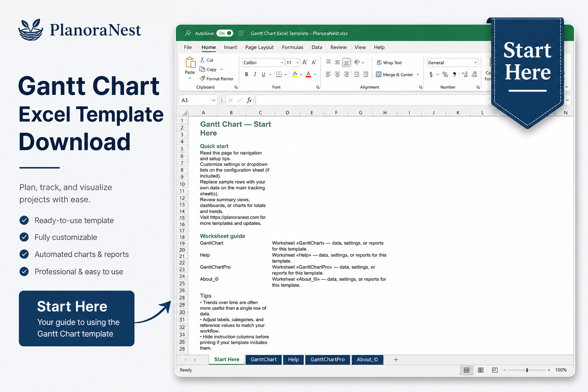Select Normal view in status bar
Viewport: 588px width, 392px height.
467,370
